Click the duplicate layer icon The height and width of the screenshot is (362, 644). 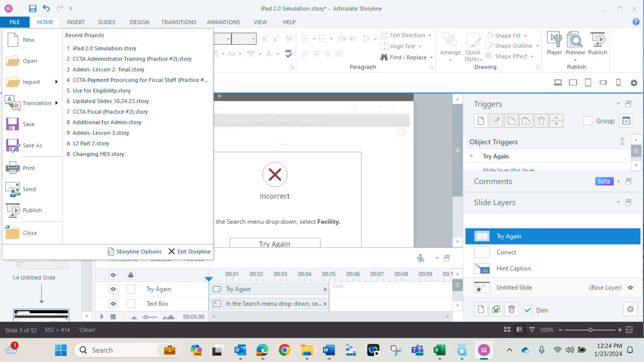496,309
